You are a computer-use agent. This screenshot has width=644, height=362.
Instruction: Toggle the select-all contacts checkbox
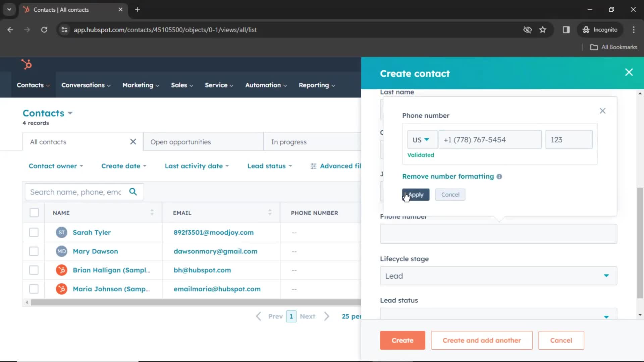pos(34,213)
